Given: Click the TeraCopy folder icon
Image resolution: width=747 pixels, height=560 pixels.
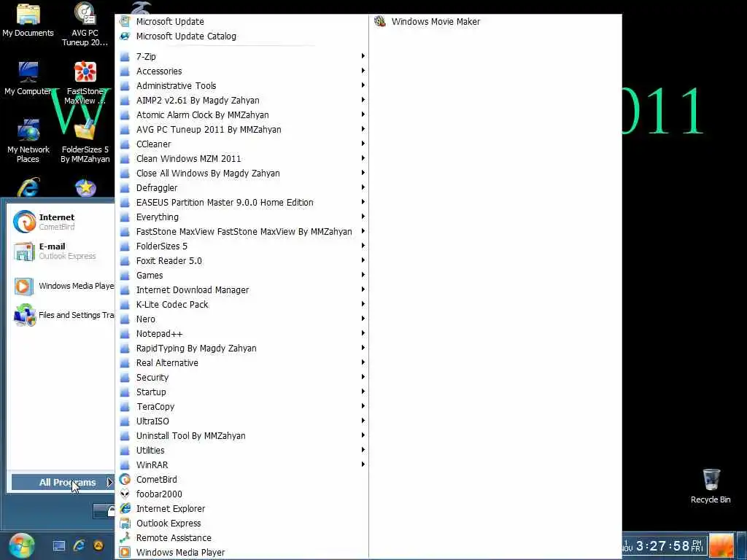Looking at the screenshot, I should click(x=125, y=407).
